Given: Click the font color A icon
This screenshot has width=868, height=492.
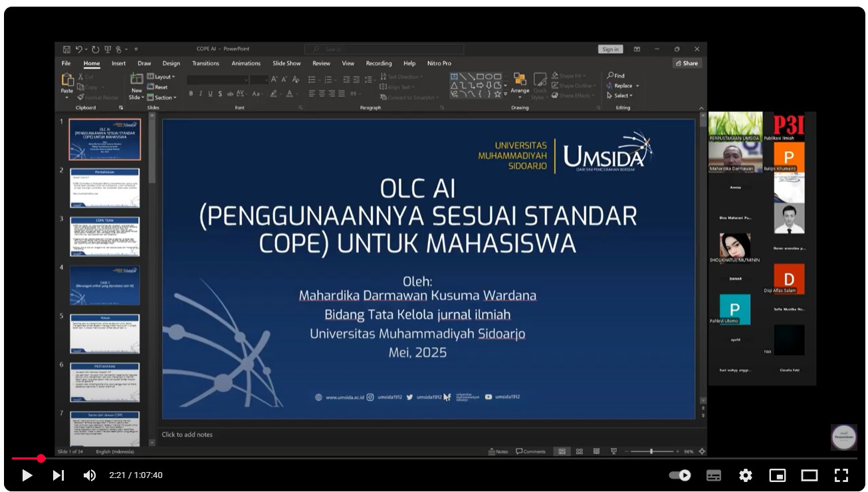Looking at the screenshot, I should 289,94.
